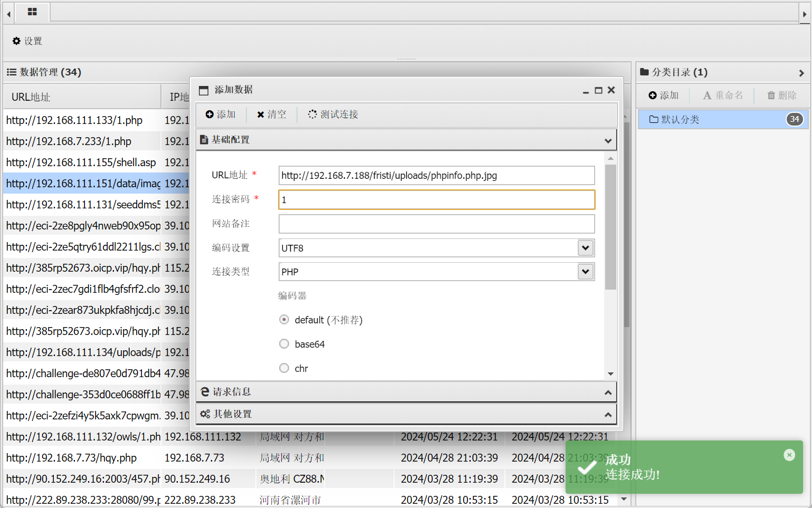The width and height of the screenshot is (812, 508).
Task: Click the right tab scroll arrow
Action: (805, 14)
